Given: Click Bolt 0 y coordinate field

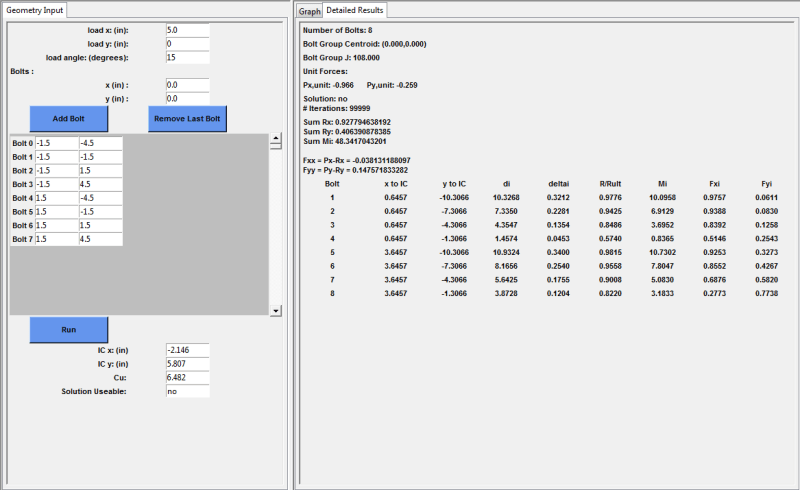Looking at the screenshot, I should [x=101, y=143].
